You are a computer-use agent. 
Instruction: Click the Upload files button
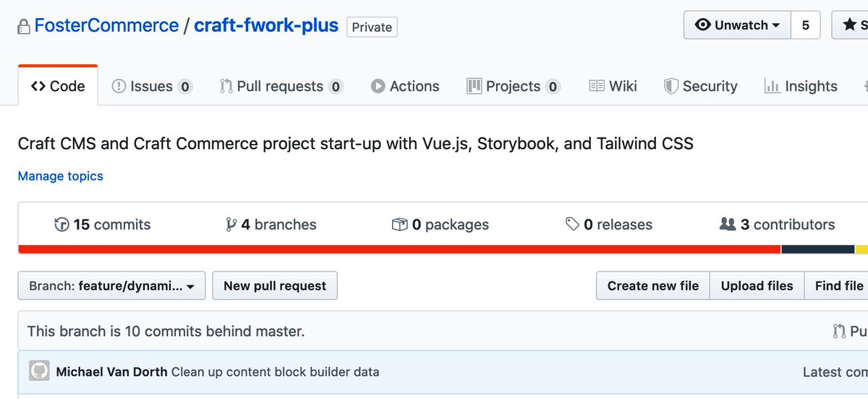[757, 286]
